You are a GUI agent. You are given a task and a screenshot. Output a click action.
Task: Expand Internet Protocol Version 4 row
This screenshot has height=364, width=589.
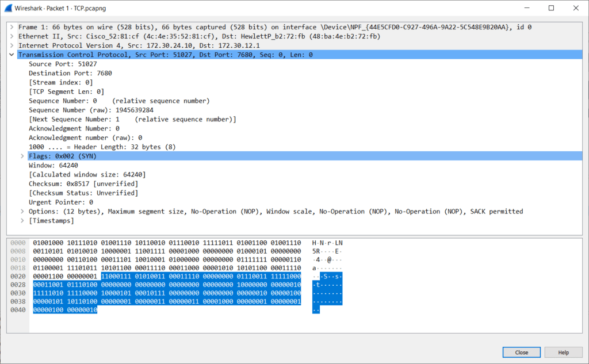(12, 45)
